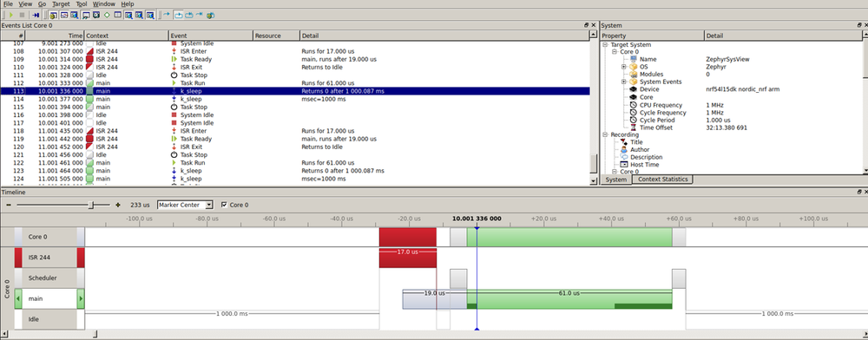
Task: Open the Tool menu
Action: [x=82, y=3]
